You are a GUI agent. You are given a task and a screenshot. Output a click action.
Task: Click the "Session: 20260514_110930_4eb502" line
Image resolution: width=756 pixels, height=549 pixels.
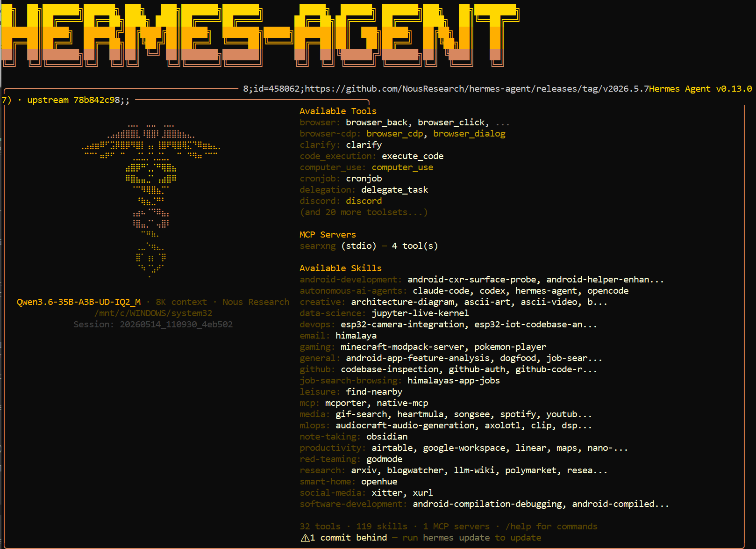pos(153,325)
